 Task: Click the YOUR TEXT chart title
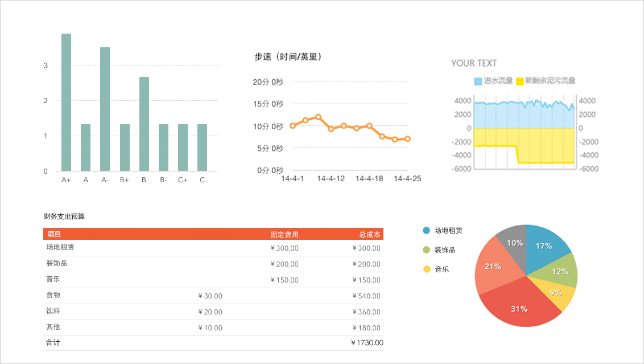473,63
